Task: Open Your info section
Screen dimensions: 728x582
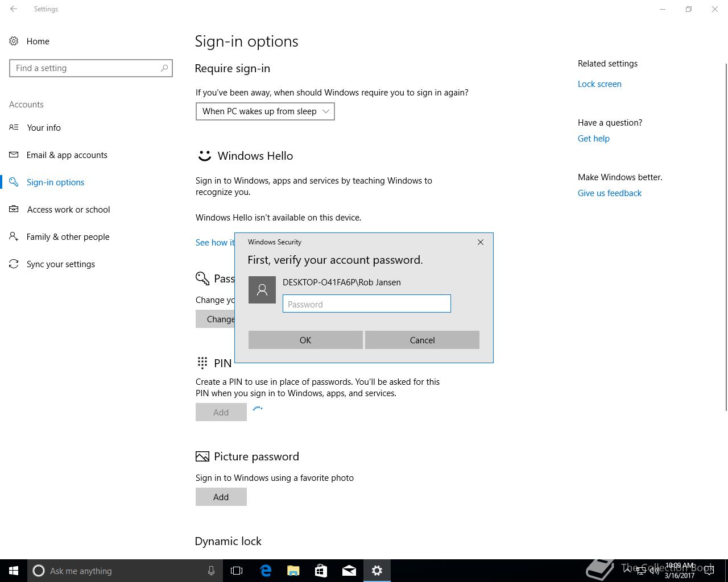Action: (x=44, y=127)
